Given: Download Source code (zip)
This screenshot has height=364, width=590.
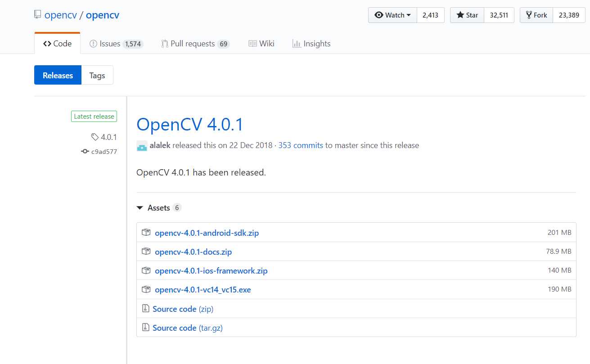Looking at the screenshot, I should click(183, 309).
